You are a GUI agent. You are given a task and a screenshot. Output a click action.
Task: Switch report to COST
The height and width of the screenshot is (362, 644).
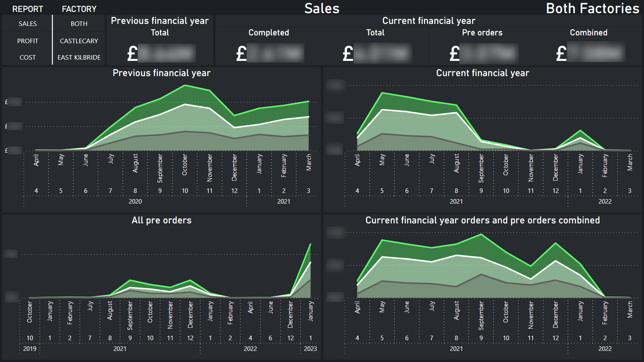28,58
